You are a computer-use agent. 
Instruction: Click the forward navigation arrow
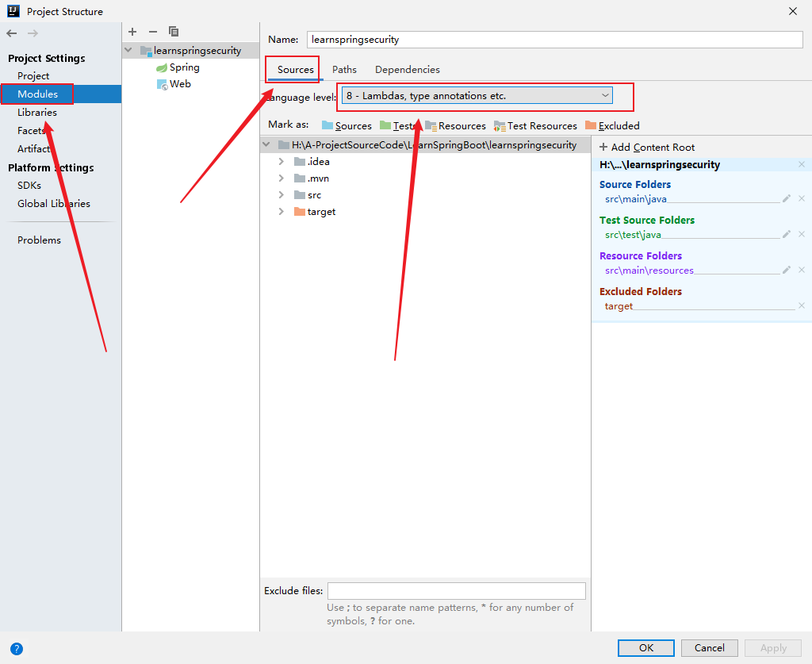(33, 33)
